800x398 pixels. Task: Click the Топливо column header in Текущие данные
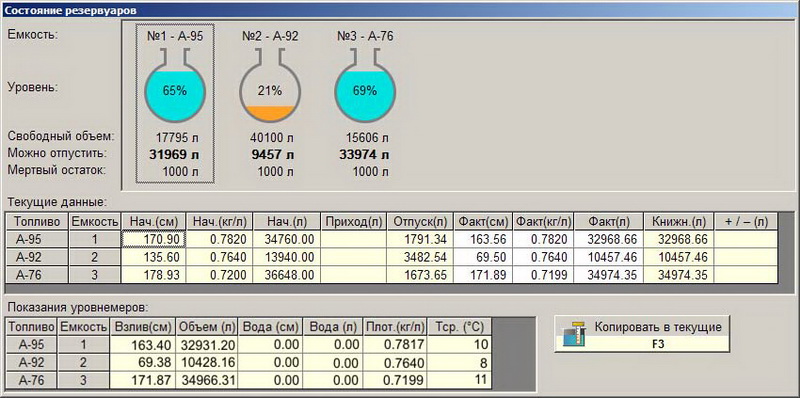coord(37,221)
